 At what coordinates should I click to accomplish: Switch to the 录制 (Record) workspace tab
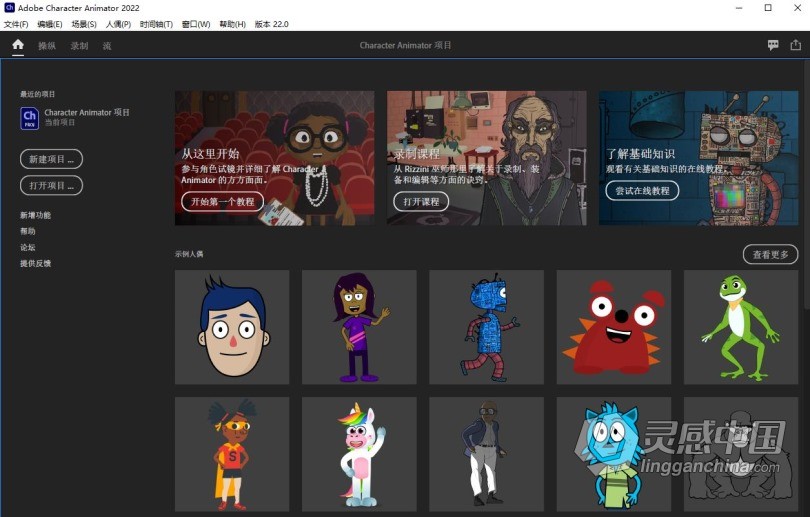click(79, 46)
